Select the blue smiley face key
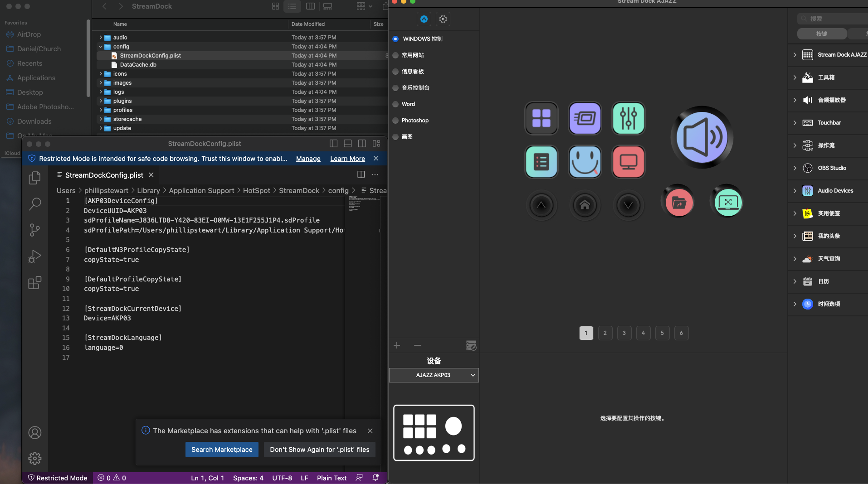This screenshot has height=484, width=868. pos(585,162)
